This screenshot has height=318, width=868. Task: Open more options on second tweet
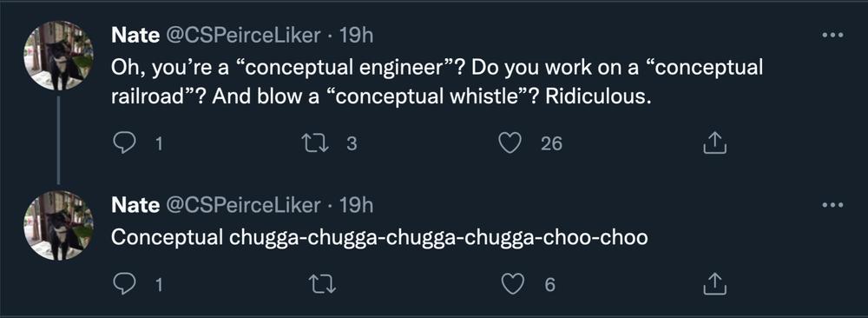click(832, 205)
